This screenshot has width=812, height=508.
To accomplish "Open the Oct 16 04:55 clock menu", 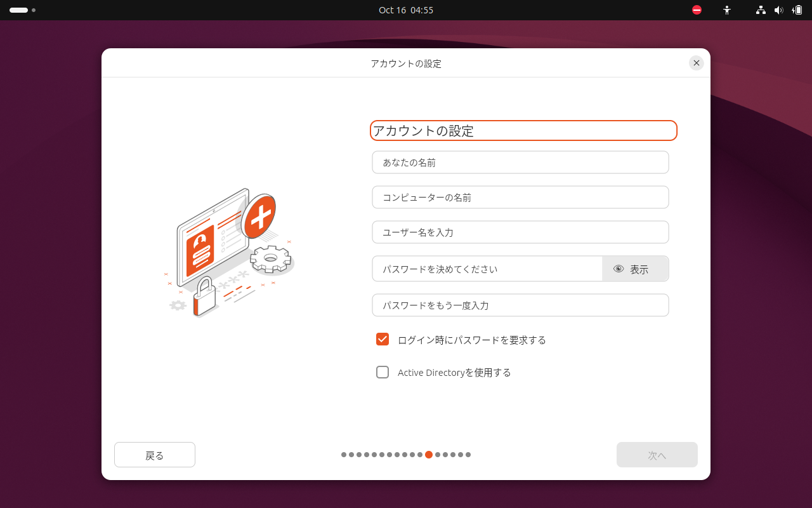I will [x=406, y=10].
